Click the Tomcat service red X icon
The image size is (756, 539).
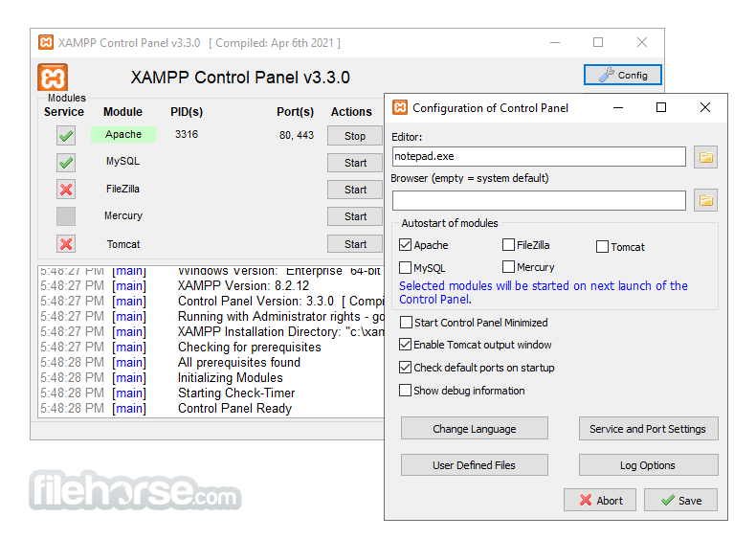coord(66,244)
